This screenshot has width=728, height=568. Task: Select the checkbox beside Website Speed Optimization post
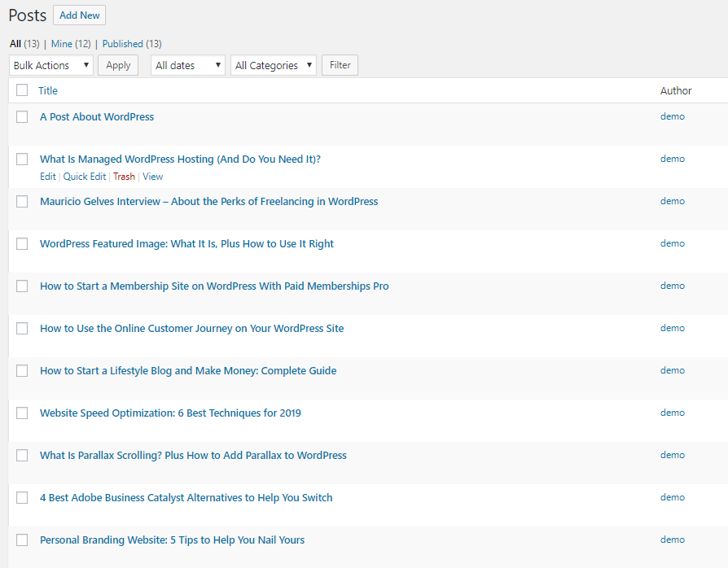tap(21, 413)
